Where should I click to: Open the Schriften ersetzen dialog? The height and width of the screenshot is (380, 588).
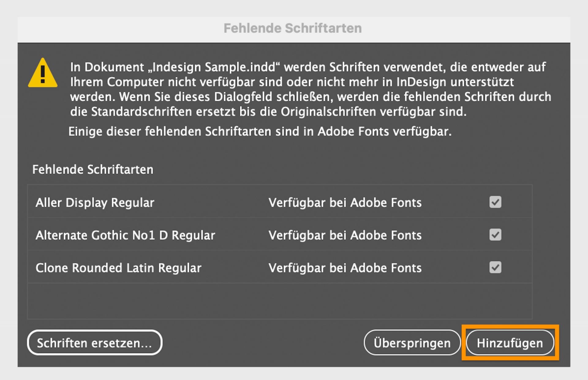coord(94,342)
